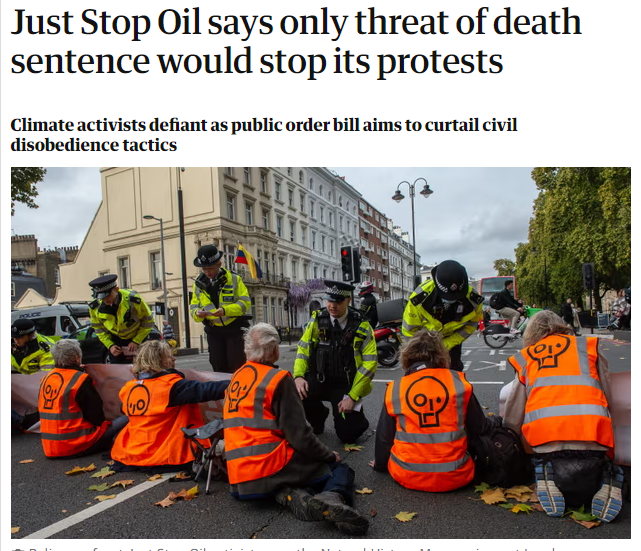Click the white police van on the left
641x551 pixels.
pos(46,320)
